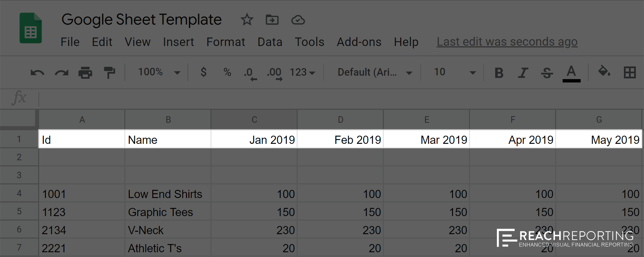Open the Print dialog
Image resolution: width=644 pixels, height=257 pixels.
pos(86,72)
